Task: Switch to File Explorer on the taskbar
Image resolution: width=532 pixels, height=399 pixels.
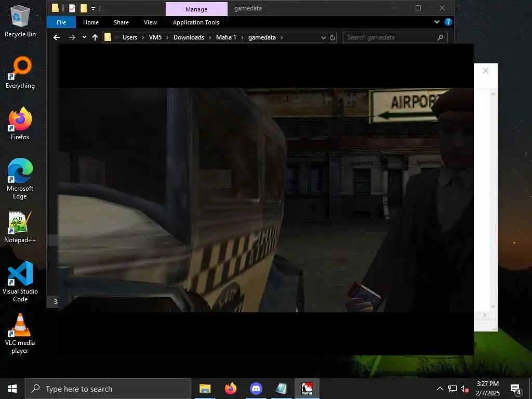Action: [x=205, y=389]
